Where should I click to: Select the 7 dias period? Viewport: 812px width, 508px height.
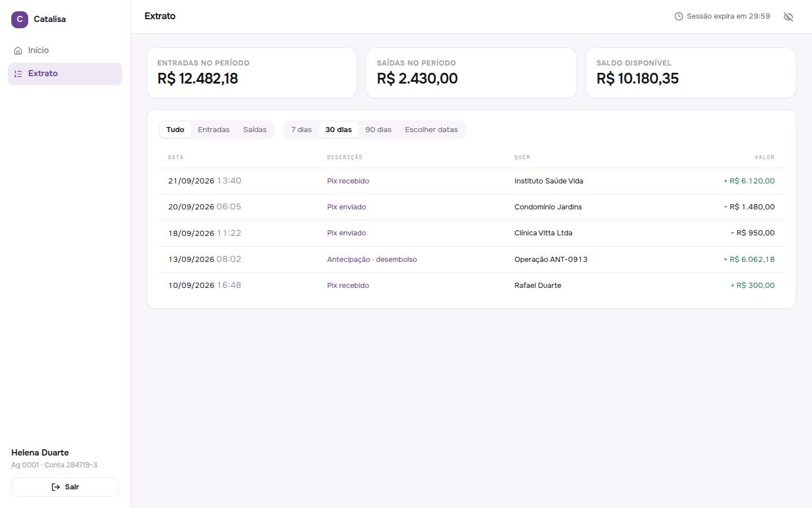tap(302, 130)
